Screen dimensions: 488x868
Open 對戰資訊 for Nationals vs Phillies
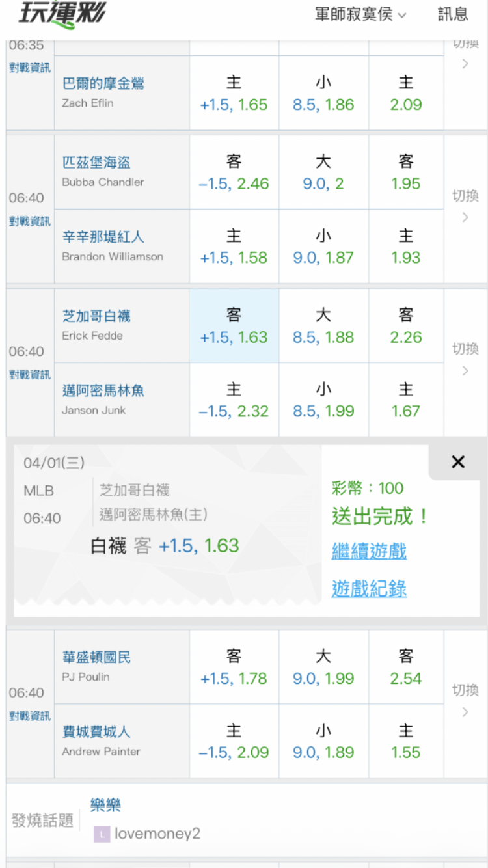[30, 716]
